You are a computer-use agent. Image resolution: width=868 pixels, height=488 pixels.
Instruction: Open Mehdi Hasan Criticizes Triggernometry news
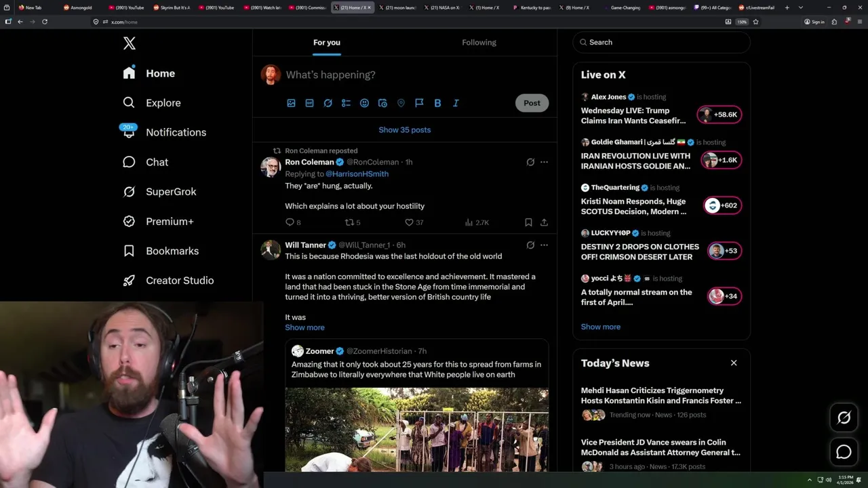[661, 404]
